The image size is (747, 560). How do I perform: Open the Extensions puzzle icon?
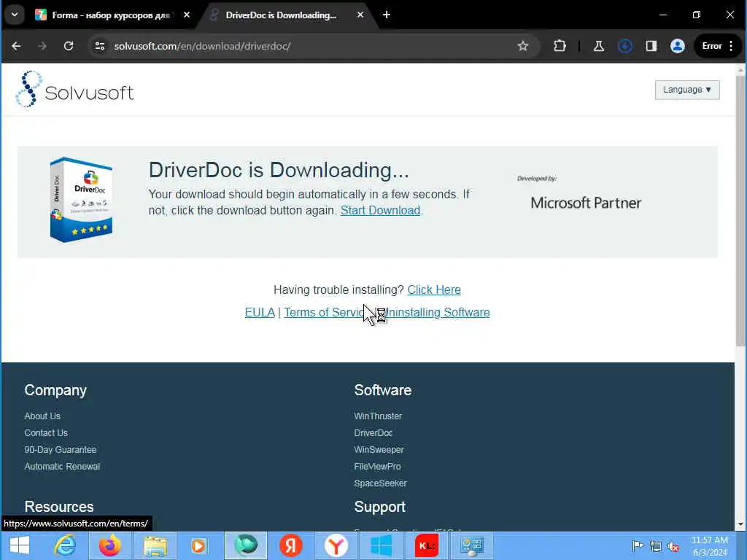click(x=560, y=46)
